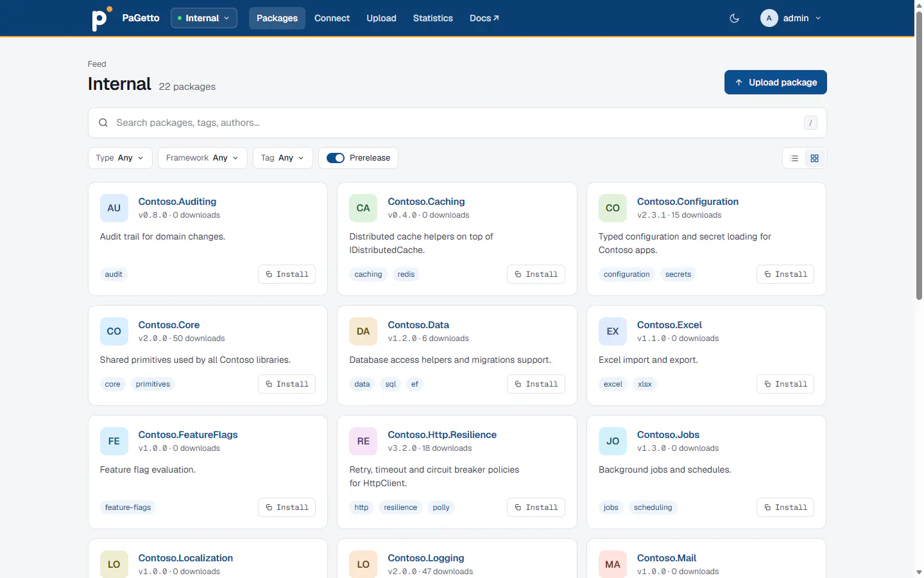Click the Upload package button
The width and height of the screenshot is (924, 578).
tap(776, 82)
